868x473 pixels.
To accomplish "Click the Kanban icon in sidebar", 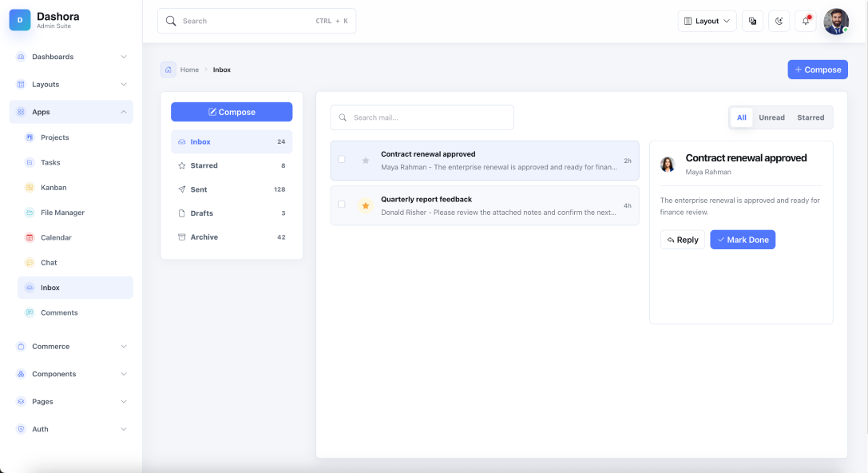I will click(x=30, y=187).
